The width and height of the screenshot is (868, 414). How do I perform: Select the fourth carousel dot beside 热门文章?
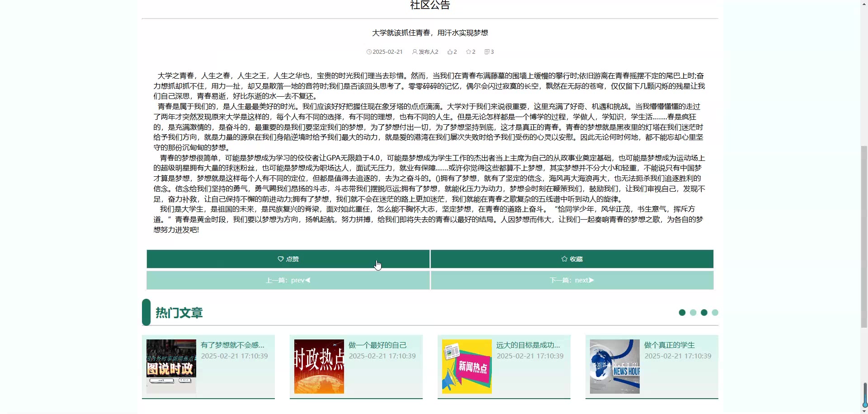pos(715,313)
